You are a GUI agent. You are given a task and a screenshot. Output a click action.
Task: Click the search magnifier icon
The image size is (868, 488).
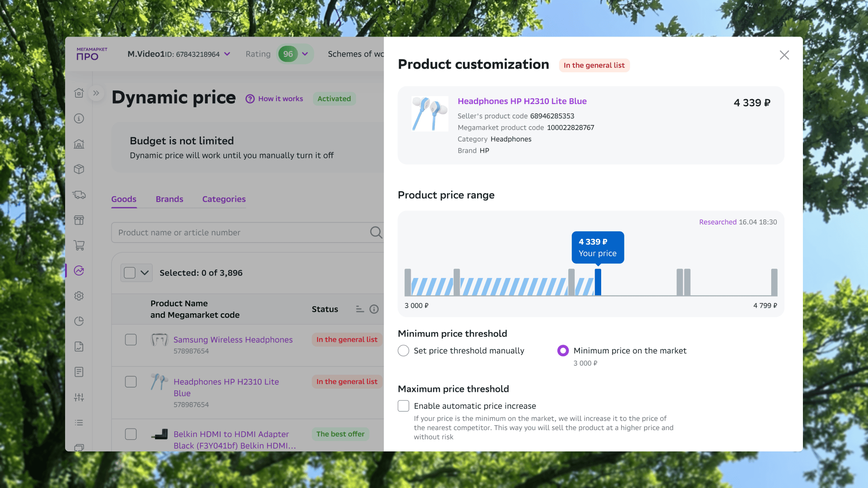click(x=376, y=233)
